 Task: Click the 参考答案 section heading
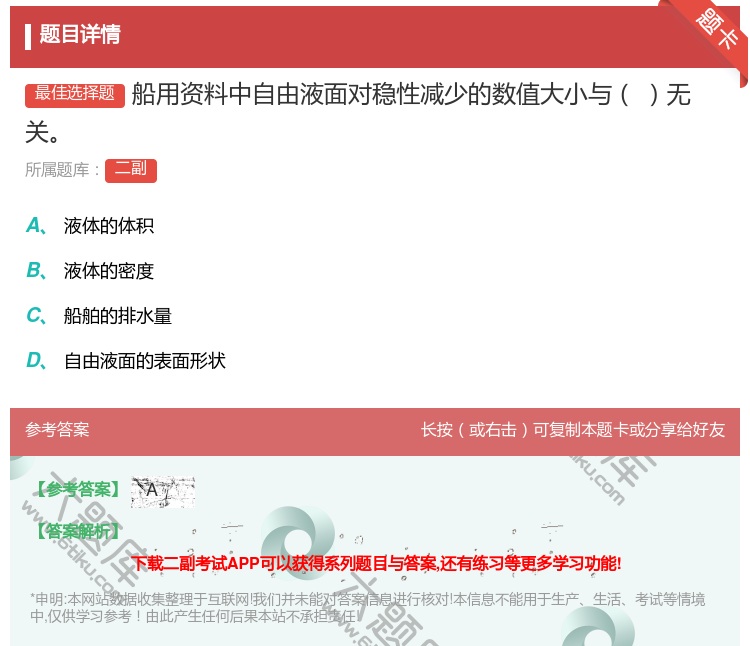tap(57, 430)
